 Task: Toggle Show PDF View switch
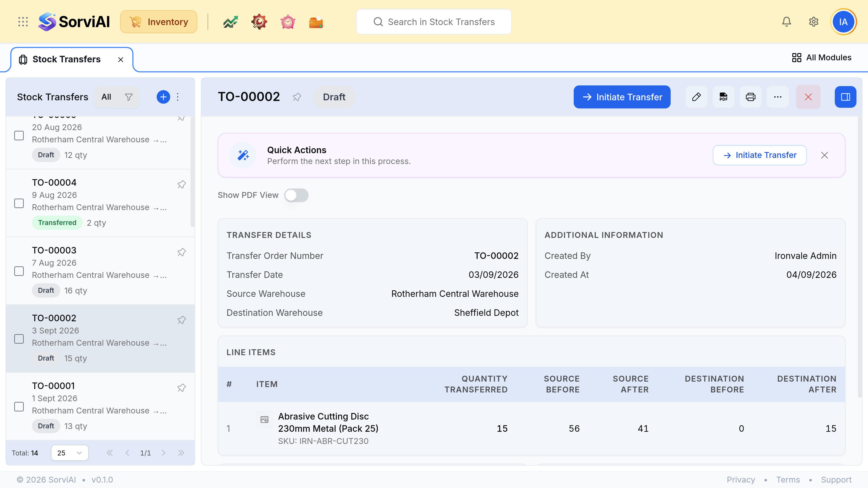pyautogui.click(x=296, y=195)
